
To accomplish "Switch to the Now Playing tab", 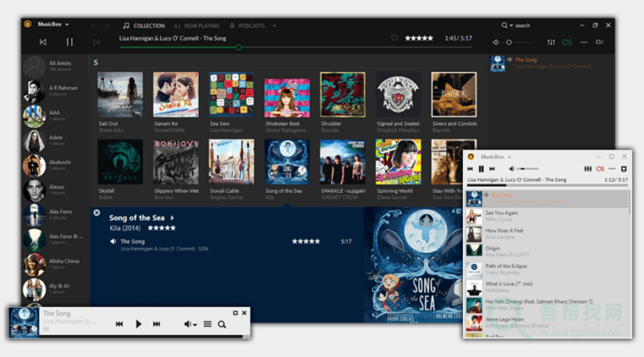I will pos(200,26).
